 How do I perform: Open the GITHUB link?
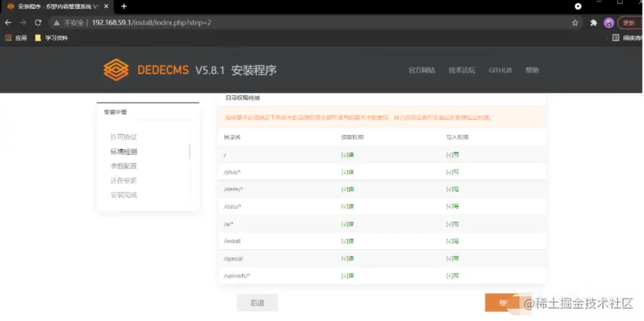pyautogui.click(x=500, y=70)
